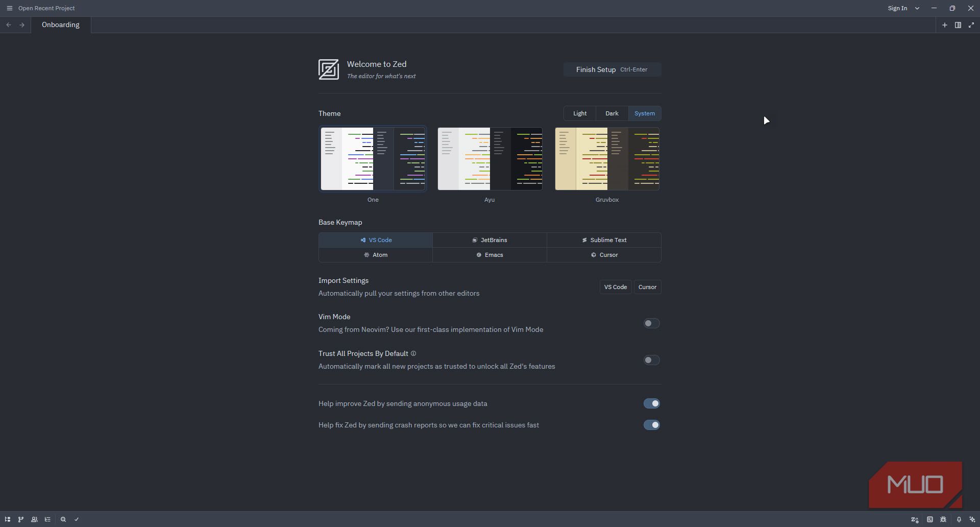This screenshot has height=527, width=980.
Task: Click the edit prediction Z icon
Action: tap(915, 519)
